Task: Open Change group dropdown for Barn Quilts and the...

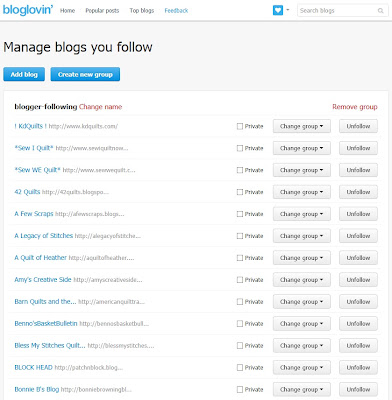Action: [x=302, y=302]
